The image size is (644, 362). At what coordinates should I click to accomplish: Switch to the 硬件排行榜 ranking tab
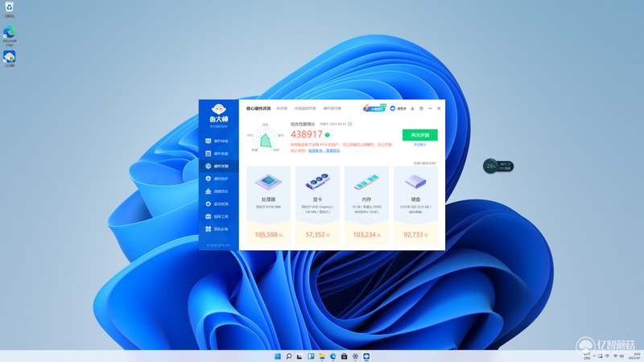[332, 109]
